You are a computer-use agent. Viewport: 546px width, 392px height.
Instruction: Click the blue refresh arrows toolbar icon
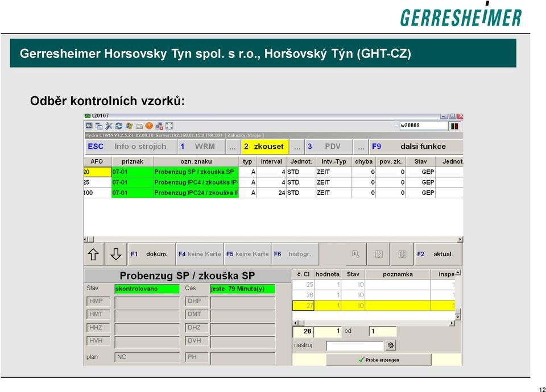119,126
